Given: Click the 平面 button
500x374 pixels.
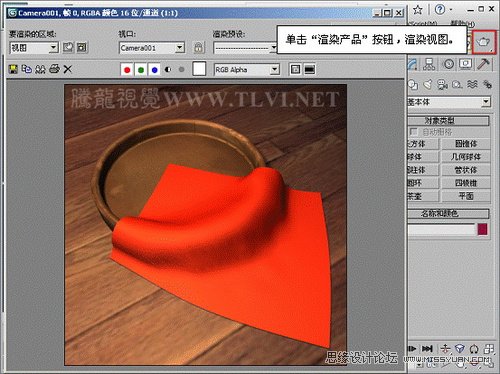Looking at the screenshot, I should tap(466, 196).
